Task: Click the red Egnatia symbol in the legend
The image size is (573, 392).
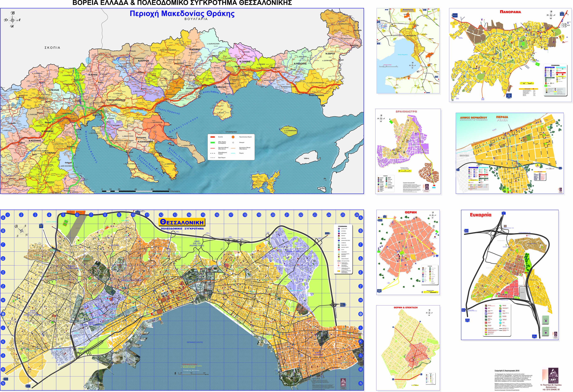Action: coord(212,137)
